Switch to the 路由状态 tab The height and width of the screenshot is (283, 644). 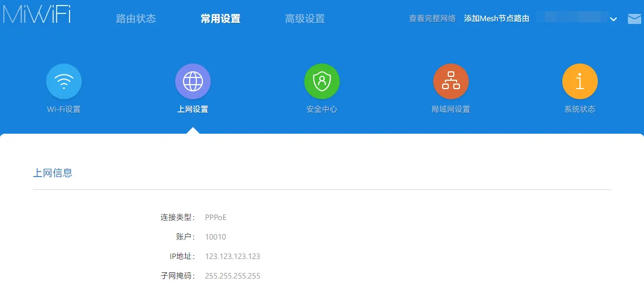tap(136, 19)
